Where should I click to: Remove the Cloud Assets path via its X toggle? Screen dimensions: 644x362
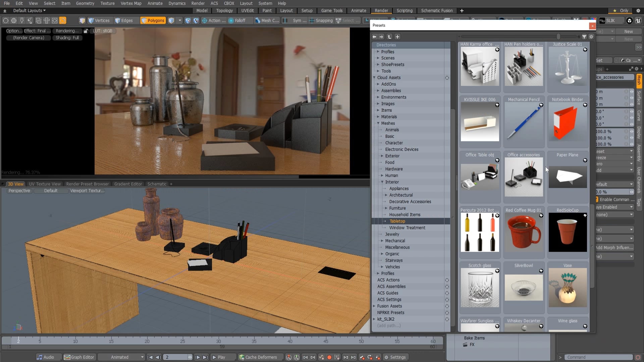pyautogui.click(x=447, y=77)
